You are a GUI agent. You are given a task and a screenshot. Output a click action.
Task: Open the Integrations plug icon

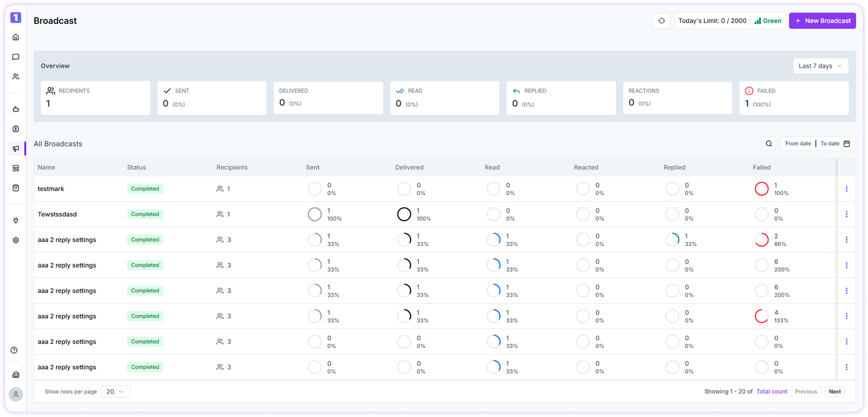pos(16,220)
